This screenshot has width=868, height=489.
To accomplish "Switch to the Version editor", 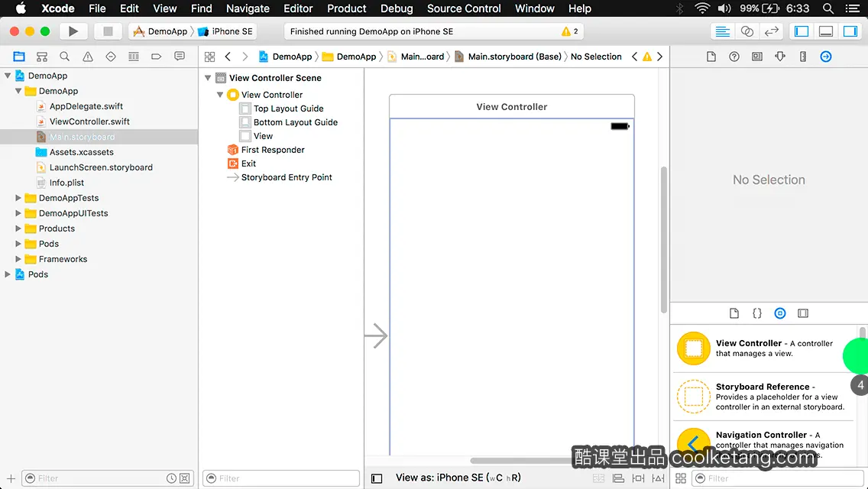I will tap(771, 31).
